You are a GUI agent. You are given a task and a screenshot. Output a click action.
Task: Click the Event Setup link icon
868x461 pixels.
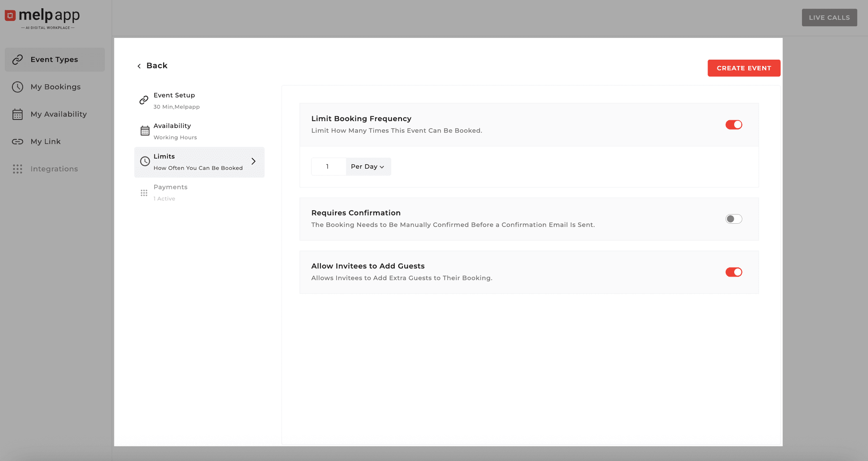(144, 100)
